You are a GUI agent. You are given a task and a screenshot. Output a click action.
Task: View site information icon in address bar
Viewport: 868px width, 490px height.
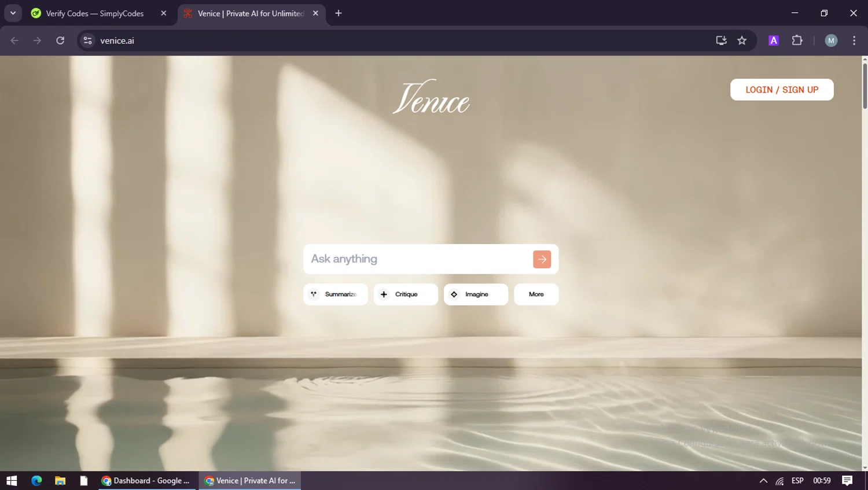point(88,40)
